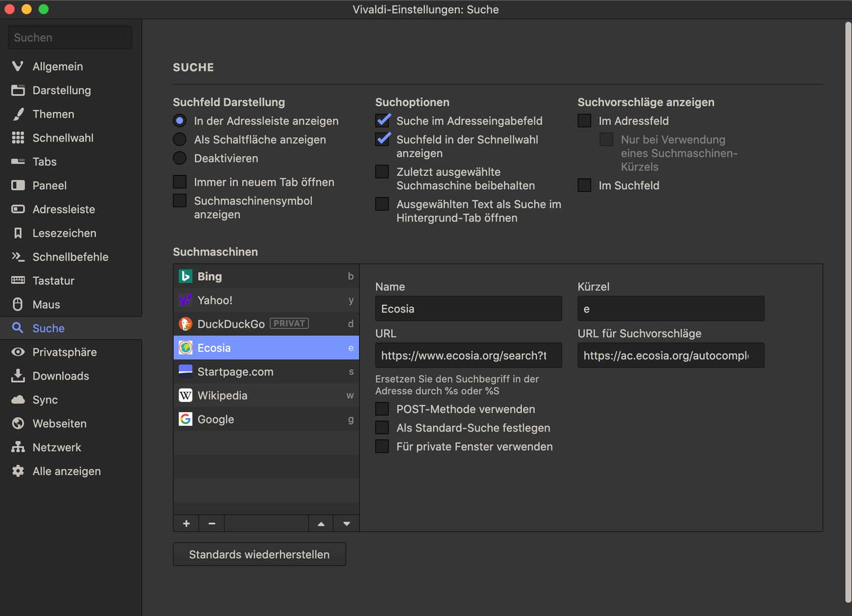Click the Adressleiste icon

(x=18, y=209)
